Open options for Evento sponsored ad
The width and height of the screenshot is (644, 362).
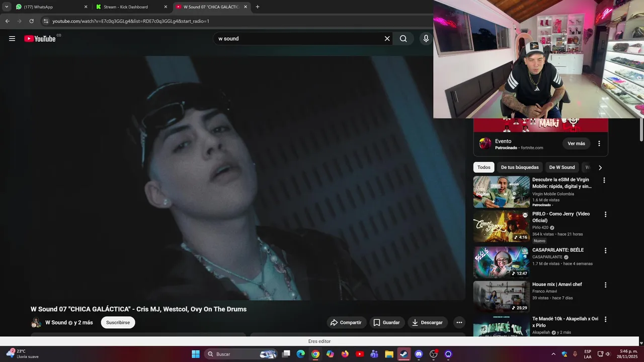[599, 144]
